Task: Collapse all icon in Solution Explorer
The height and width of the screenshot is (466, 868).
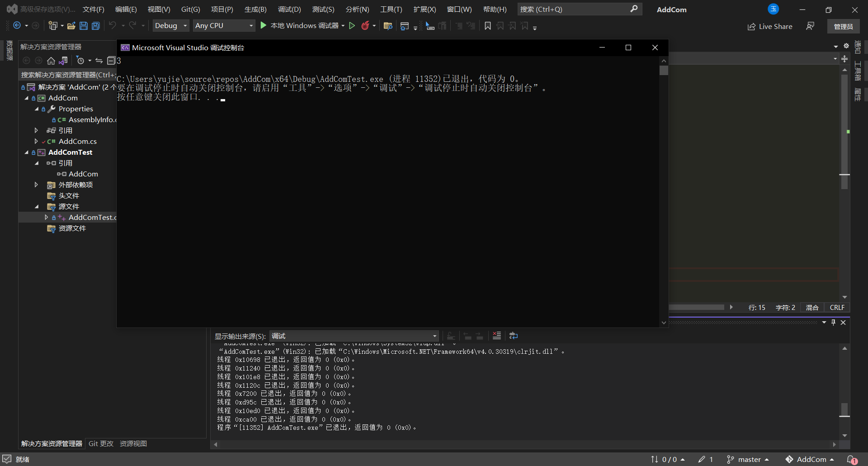Action: point(111,61)
